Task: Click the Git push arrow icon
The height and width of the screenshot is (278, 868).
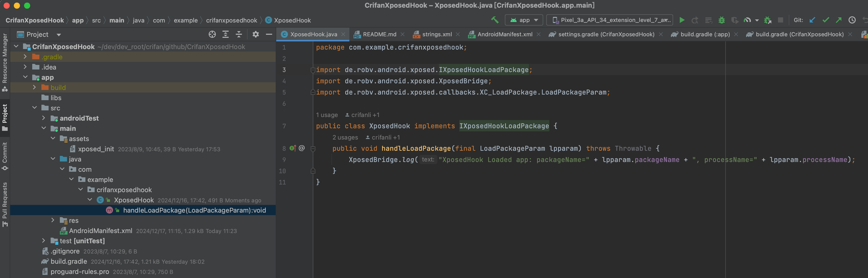Action: tap(839, 20)
